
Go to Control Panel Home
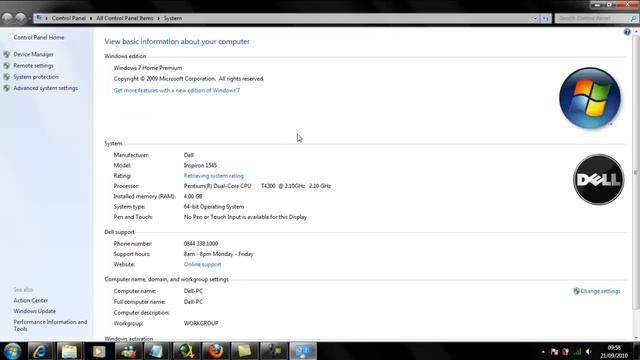39,37
